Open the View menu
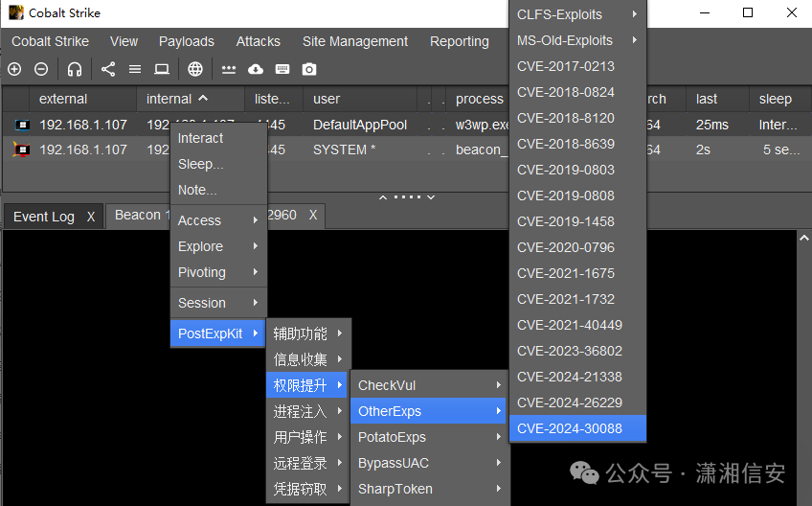The width and height of the screenshot is (812, 506). pyautogui.click(x=124, y=41)
